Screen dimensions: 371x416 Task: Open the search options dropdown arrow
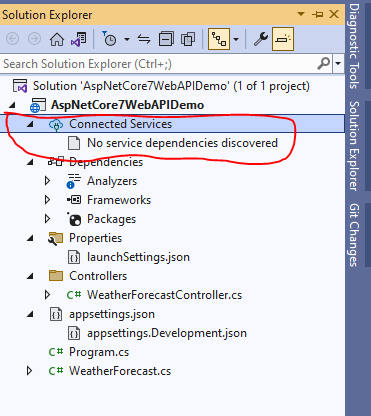click(x=338, y=63)
